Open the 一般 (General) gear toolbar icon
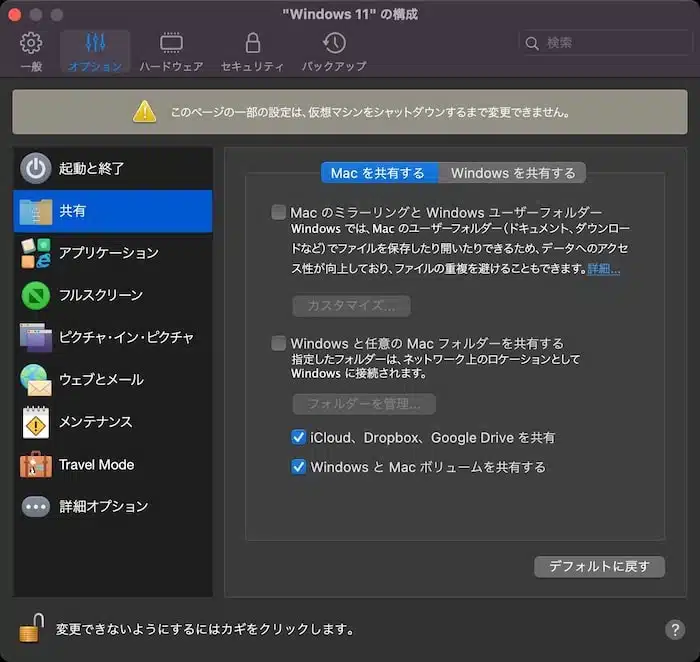700x662 pixels. (31, 43)
